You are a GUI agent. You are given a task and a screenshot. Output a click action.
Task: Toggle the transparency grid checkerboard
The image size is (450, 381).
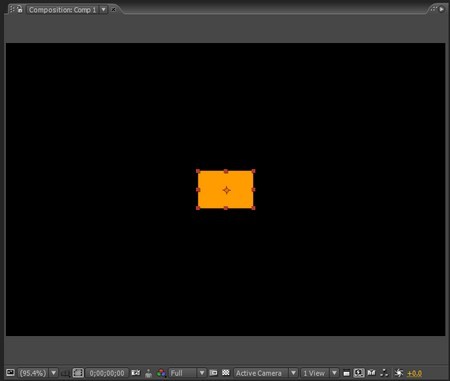[226, 373]
